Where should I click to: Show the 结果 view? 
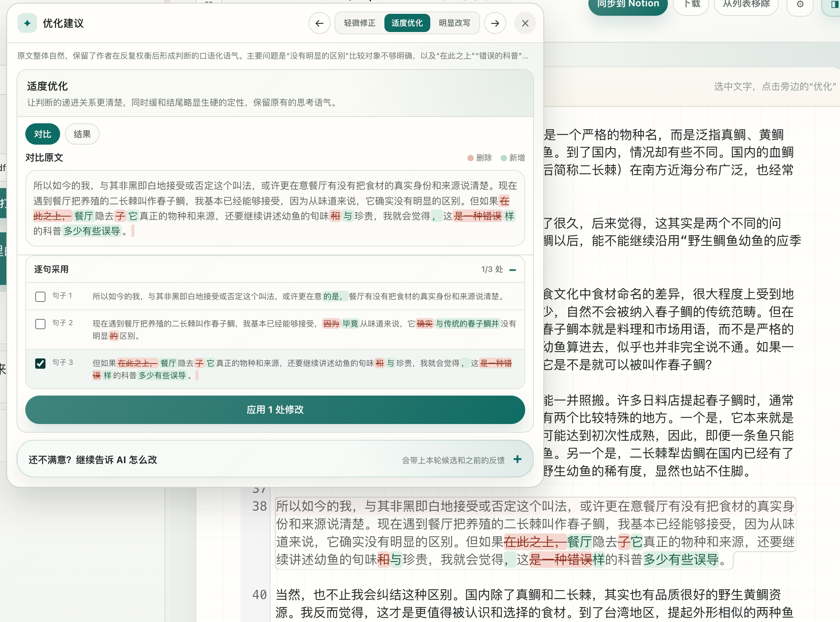pyautogui.click(x=82, y=134)
